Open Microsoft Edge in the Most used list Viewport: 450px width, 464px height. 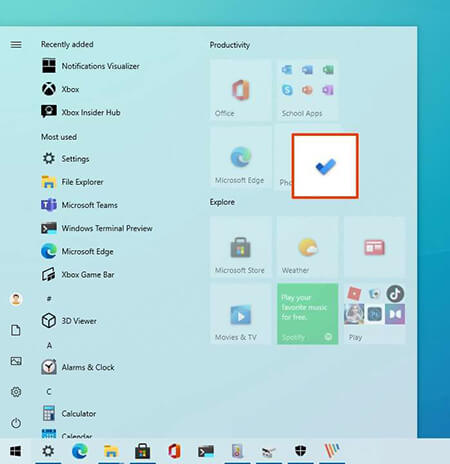78,251
